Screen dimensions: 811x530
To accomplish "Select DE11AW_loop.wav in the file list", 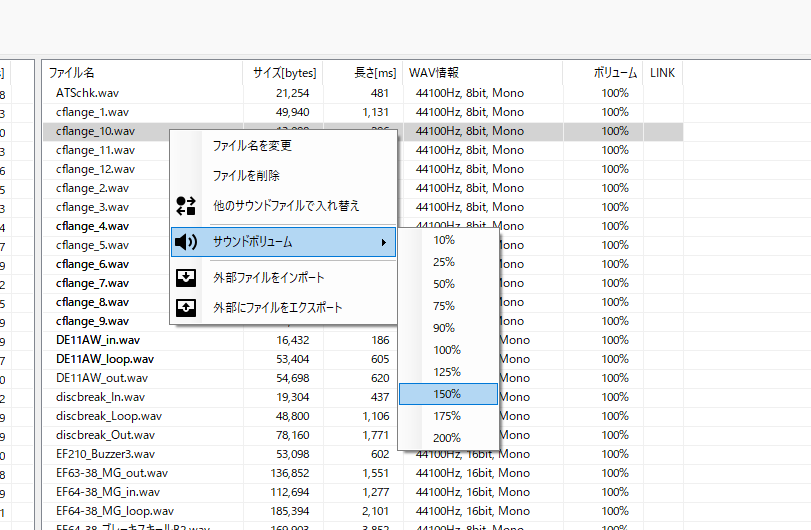I will coord(105,359).
